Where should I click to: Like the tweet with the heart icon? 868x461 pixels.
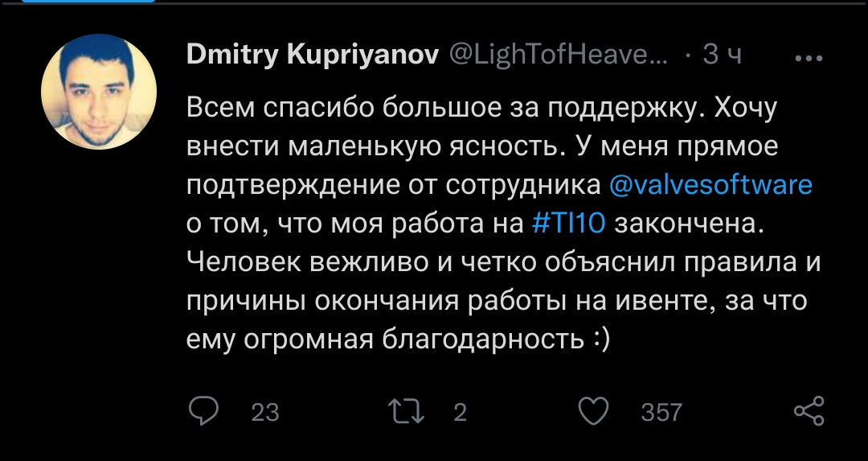(594, 411)
